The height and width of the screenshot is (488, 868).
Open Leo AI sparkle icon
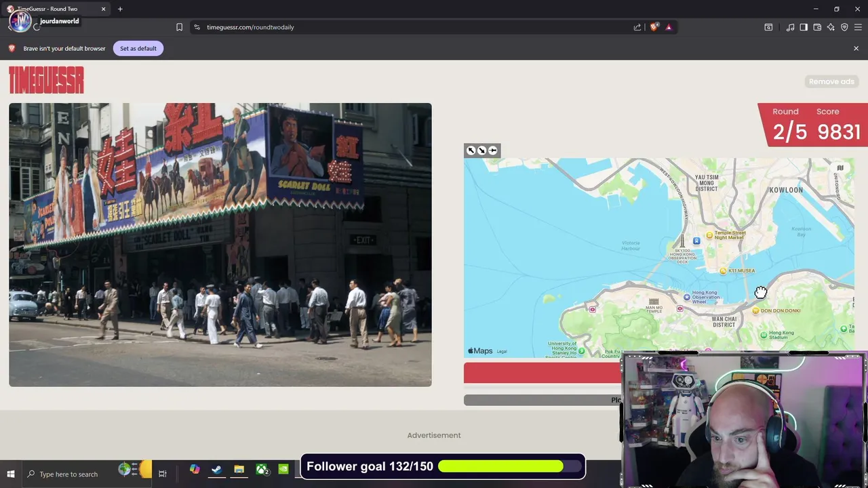coord(831,27)
